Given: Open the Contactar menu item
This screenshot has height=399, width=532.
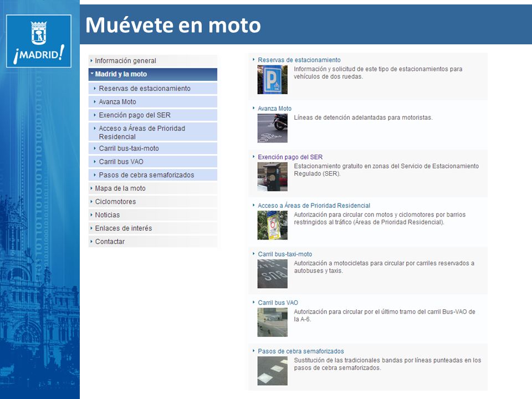Looking at the screenshot, I should 153,242.
